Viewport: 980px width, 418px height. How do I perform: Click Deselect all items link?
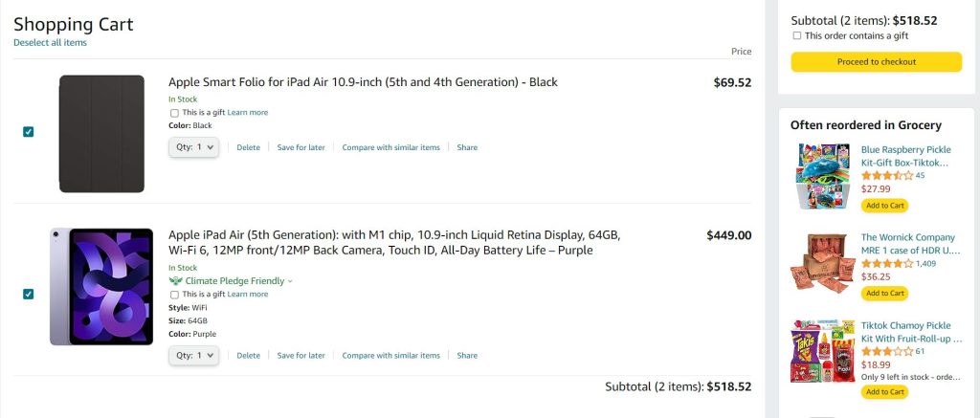(x=50, y=43)
